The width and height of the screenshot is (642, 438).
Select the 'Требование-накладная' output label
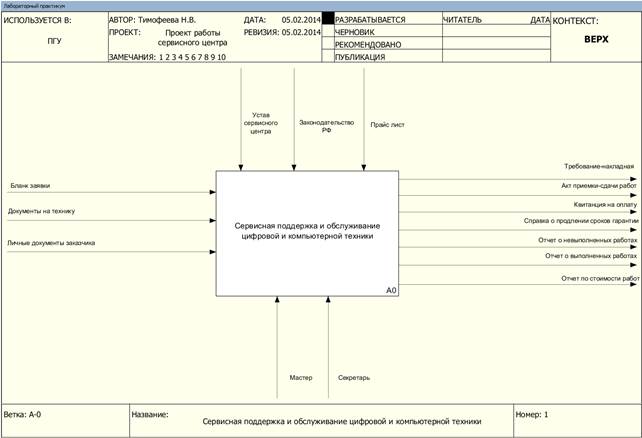click(x=599, y=166)
